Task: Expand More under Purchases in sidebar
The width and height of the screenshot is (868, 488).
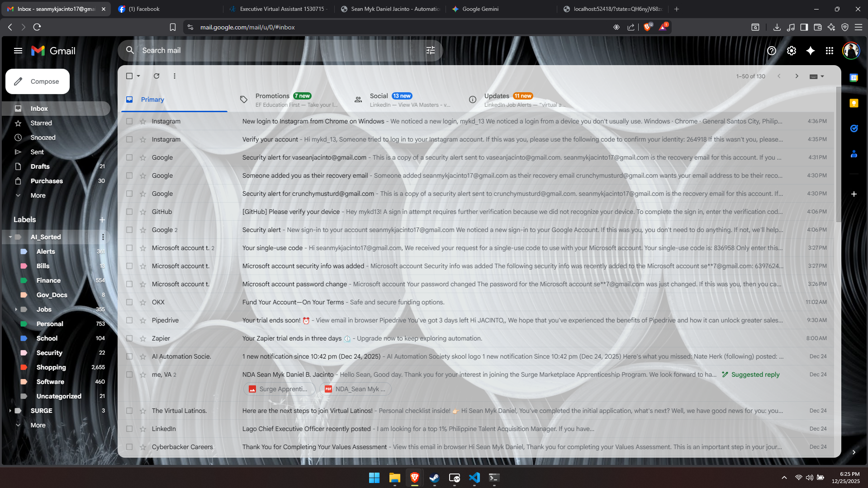Action: pos(38,195)
